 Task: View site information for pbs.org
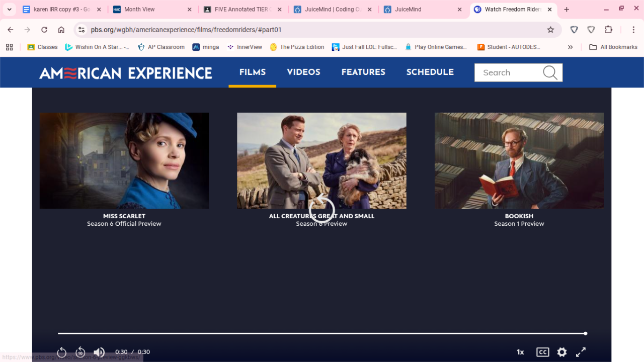point(82,30)
